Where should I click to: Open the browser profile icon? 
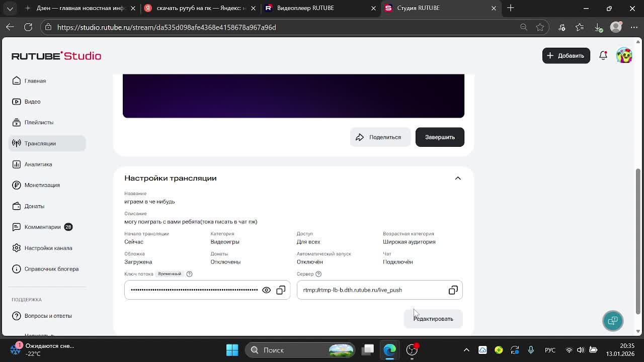pyautogui.click(x=616, y=27)
